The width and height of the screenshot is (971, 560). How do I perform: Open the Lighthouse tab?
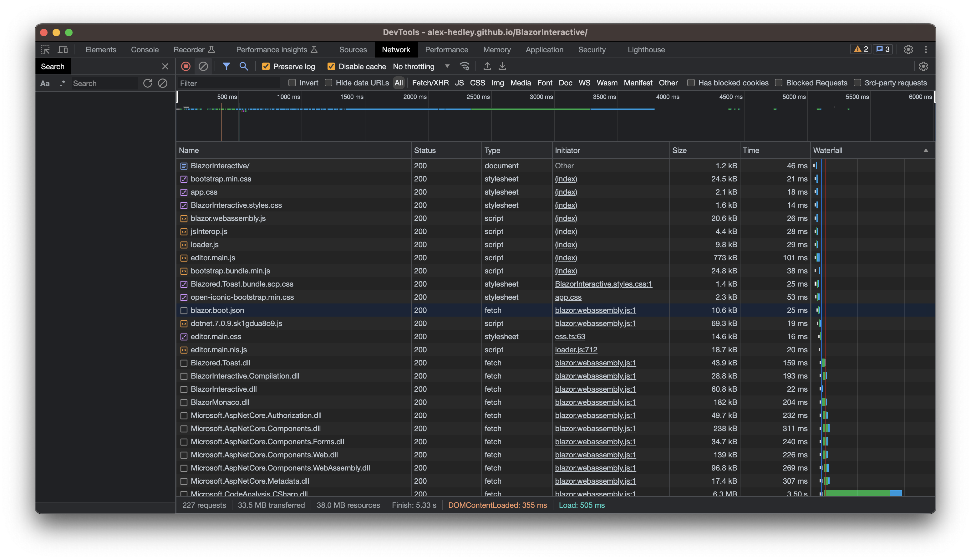(646, 50)
